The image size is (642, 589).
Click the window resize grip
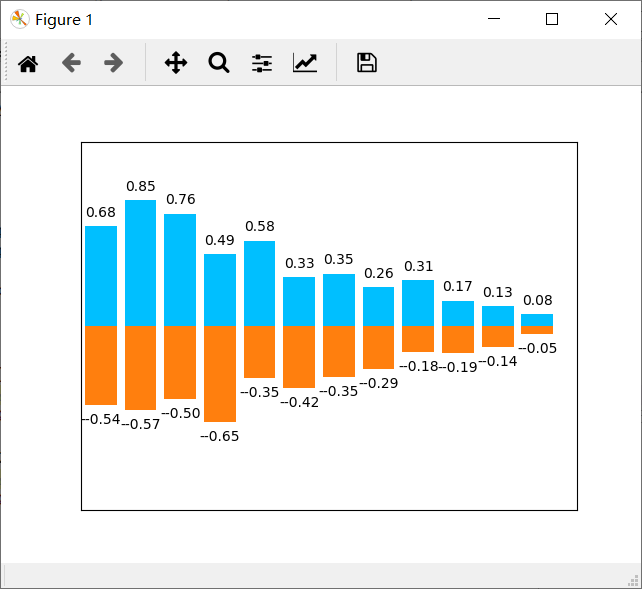(633, 580)
